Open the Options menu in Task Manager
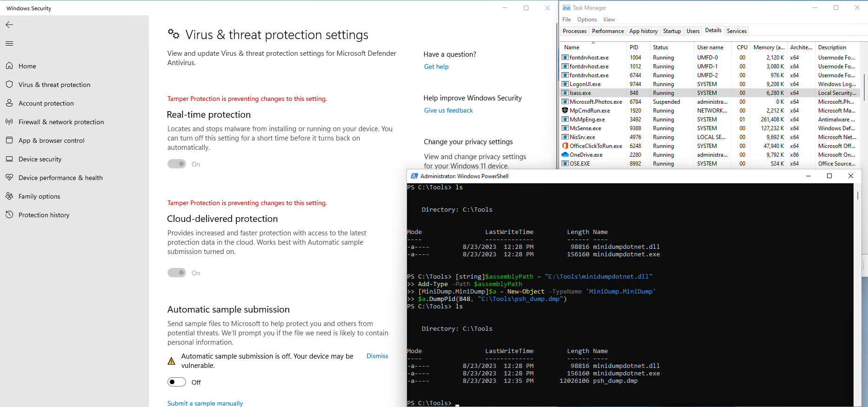 click(587, 20)
